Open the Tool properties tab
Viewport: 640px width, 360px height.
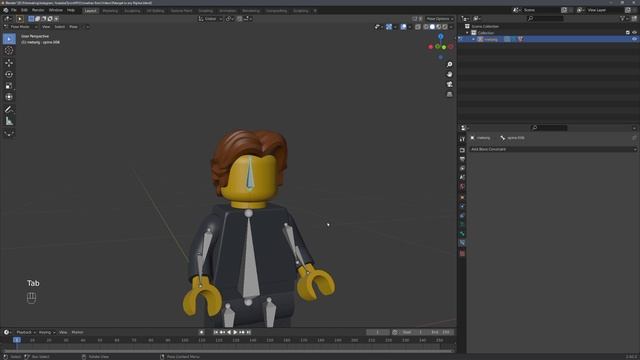462,140
